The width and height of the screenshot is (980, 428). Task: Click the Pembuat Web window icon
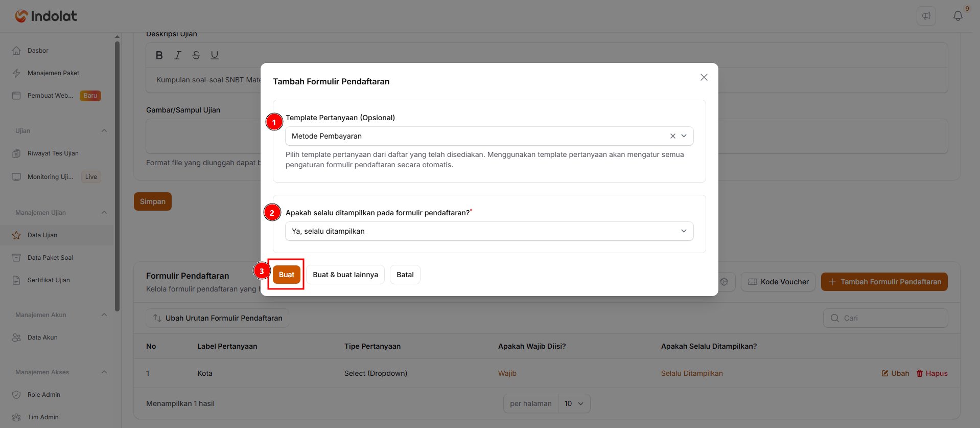(16, 96)
